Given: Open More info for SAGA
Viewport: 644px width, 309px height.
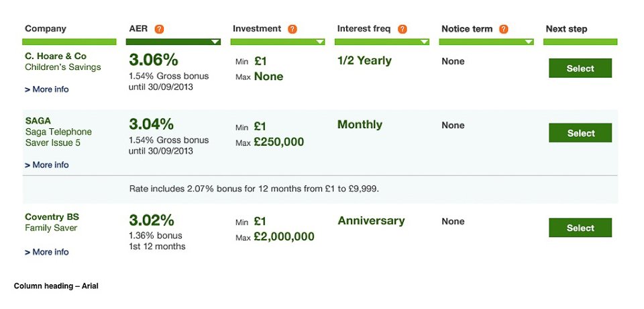Looking at the screenshot, I should tap(47, 165).
